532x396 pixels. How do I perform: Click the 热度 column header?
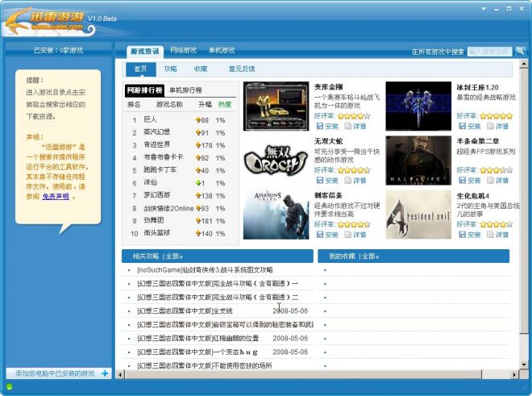click(x=225, y=104)
